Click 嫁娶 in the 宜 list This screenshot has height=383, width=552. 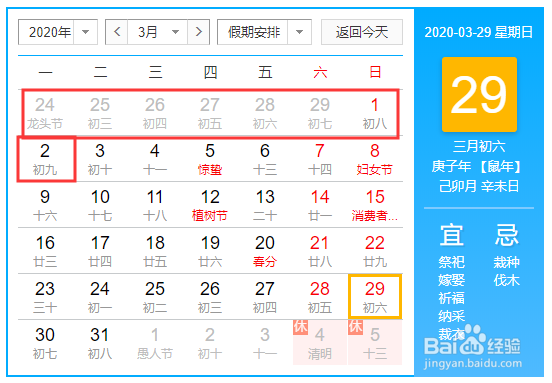point(452,281)
